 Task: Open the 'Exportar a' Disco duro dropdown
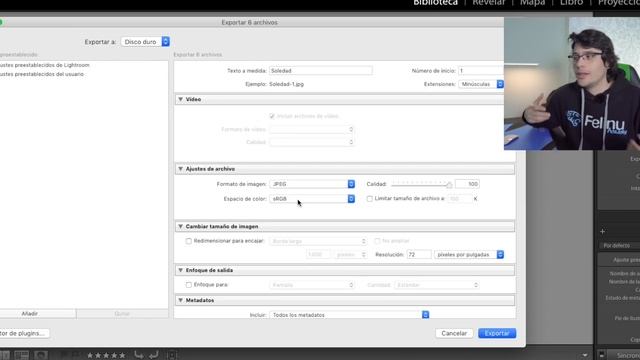coord(145,42)
